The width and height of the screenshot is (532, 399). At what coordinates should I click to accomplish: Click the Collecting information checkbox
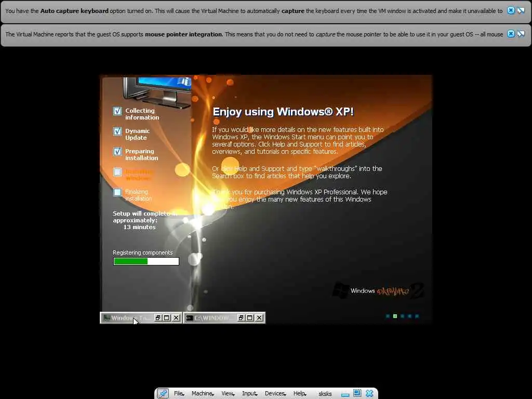[x=117, y=111]
